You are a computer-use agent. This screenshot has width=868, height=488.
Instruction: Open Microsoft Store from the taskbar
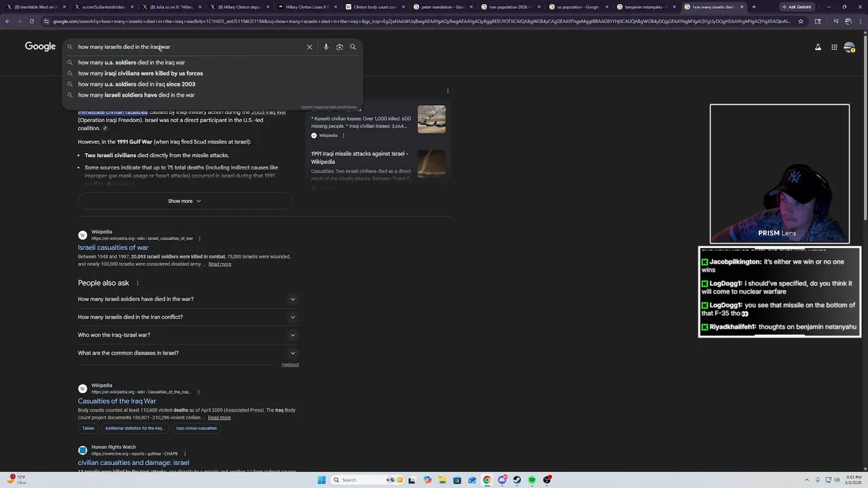pos(457,480)
